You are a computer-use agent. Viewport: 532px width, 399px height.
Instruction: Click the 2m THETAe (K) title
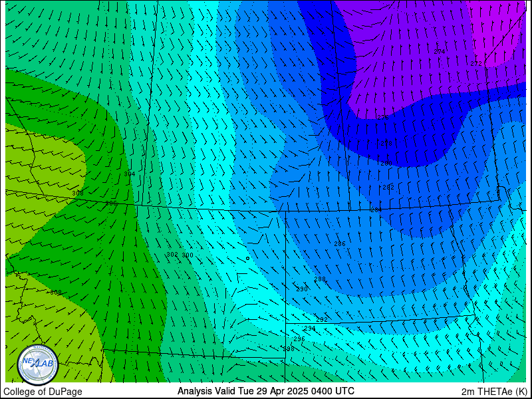click(495, 392)
